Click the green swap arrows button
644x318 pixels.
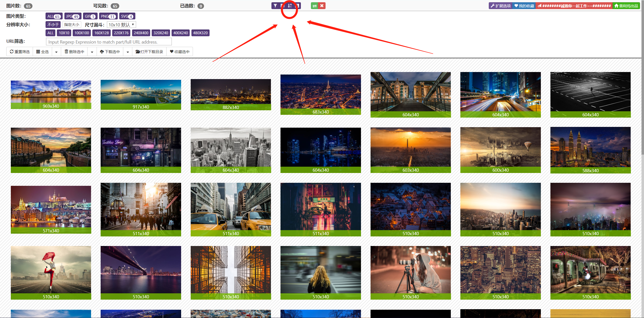pos(314,6)
